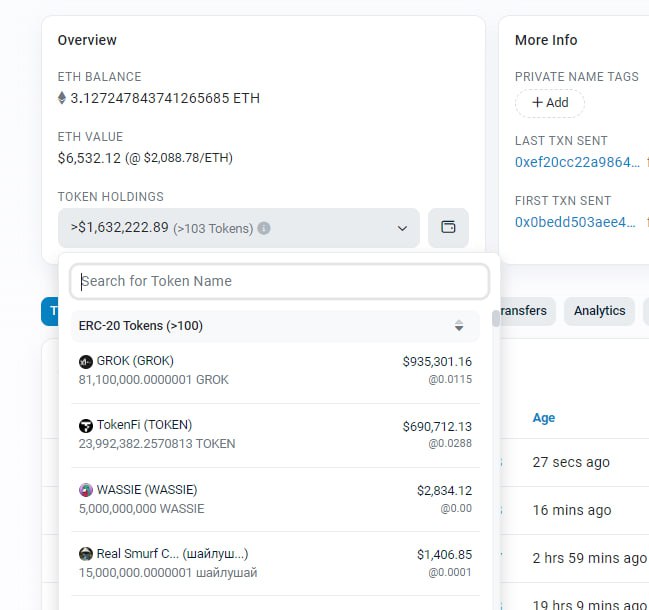
Task: Click the $690,712.13 TokenFi value
Action: click(x=437, y=426)
